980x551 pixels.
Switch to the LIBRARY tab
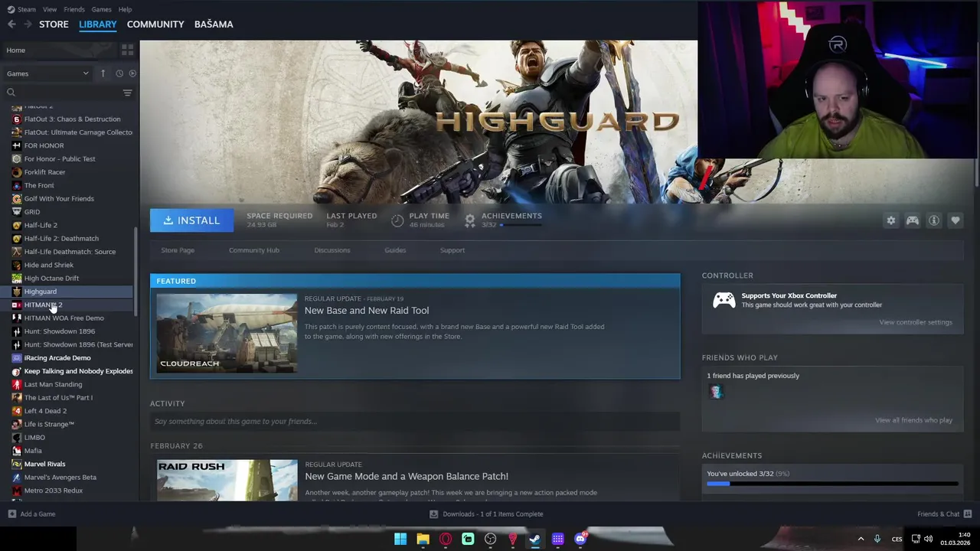tap(98, 24)
